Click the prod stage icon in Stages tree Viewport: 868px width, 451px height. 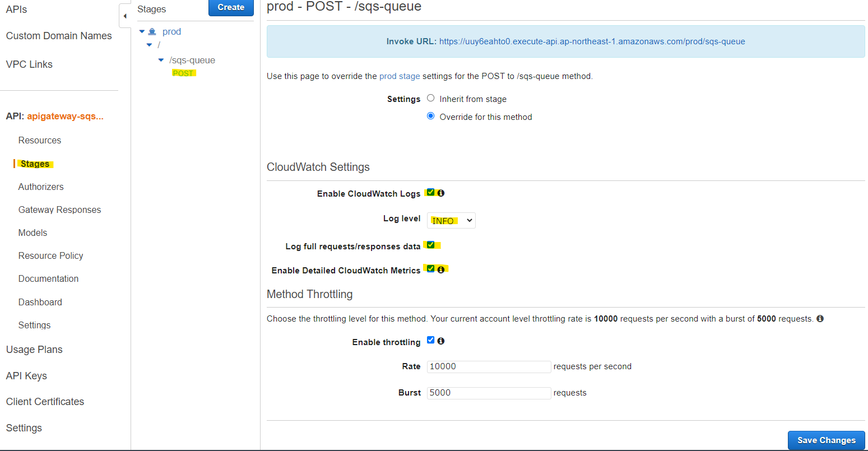click(151, 31)
